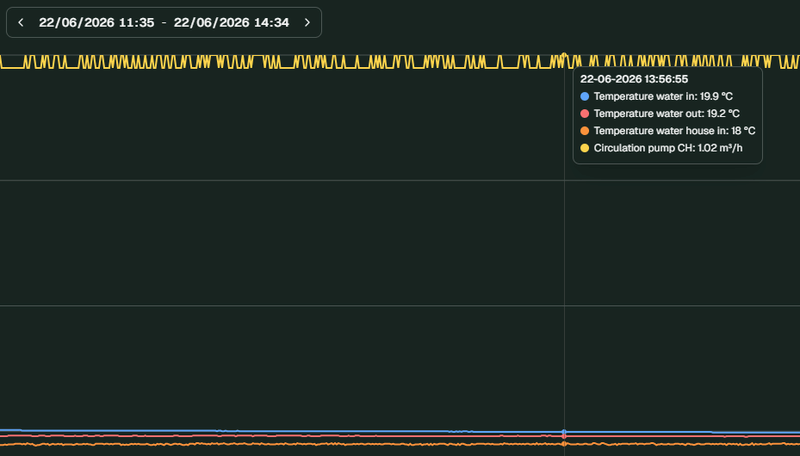Screen dimensions: 800x456
Task: Click the red Temperature water out dot
Action: (x=585, y=114)
